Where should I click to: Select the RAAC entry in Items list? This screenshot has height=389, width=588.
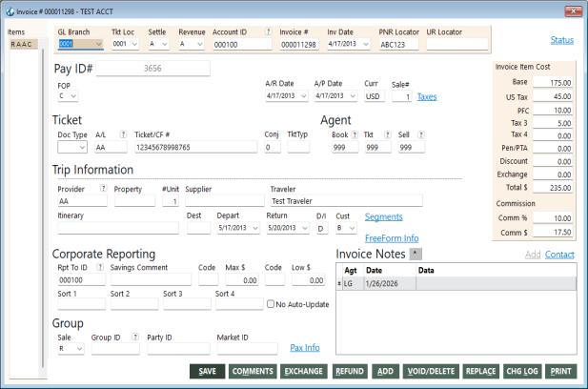[21, 44]
